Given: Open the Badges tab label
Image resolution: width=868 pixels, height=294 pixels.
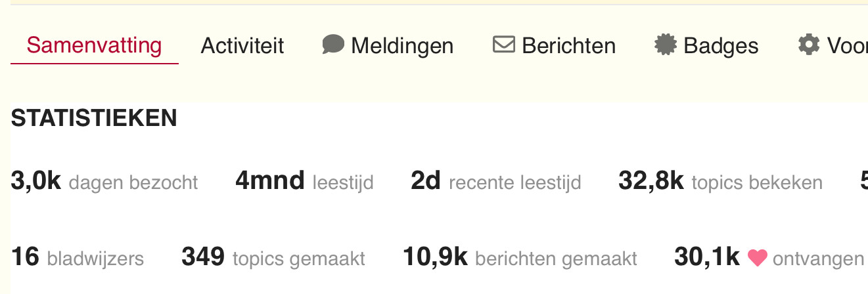Looking at the screenshot, I should [721, 46].
